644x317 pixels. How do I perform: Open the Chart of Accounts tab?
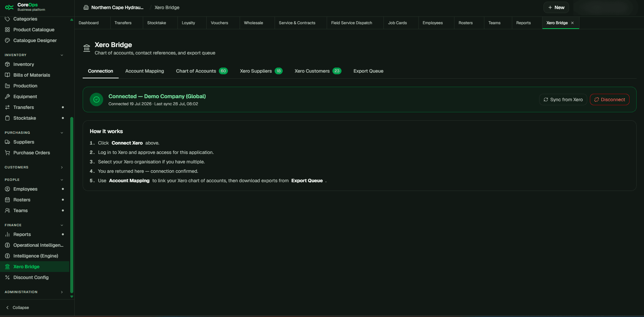click(202, 71)
